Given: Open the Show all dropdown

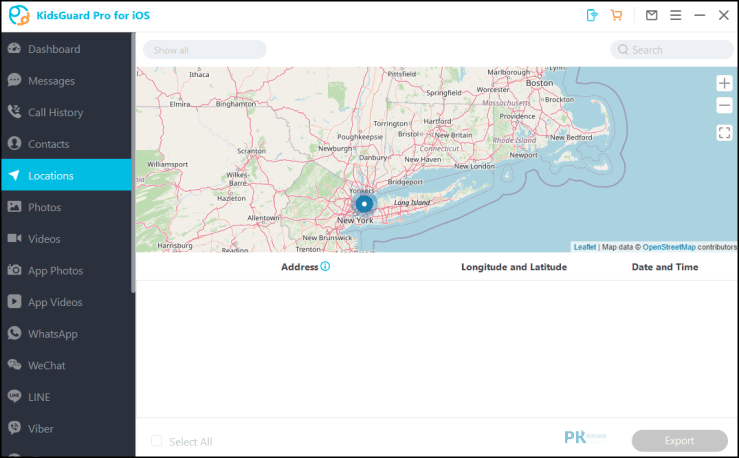Looking at the screenshot, I should pyautogui.click(x=205, y=50).
